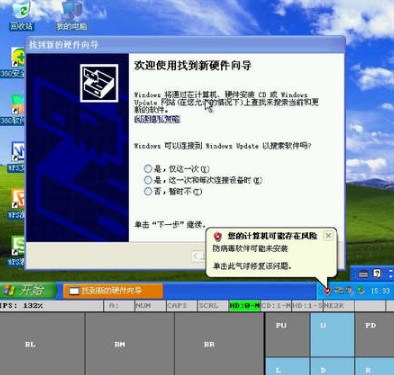
Task: Click the red shield icon in the balloon
Action: 218,236
